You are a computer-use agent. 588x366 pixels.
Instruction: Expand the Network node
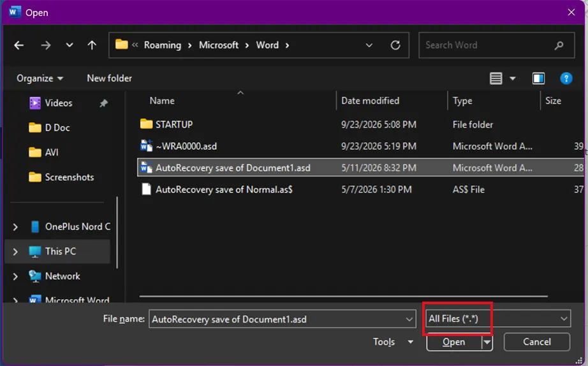tap(15, 276)
